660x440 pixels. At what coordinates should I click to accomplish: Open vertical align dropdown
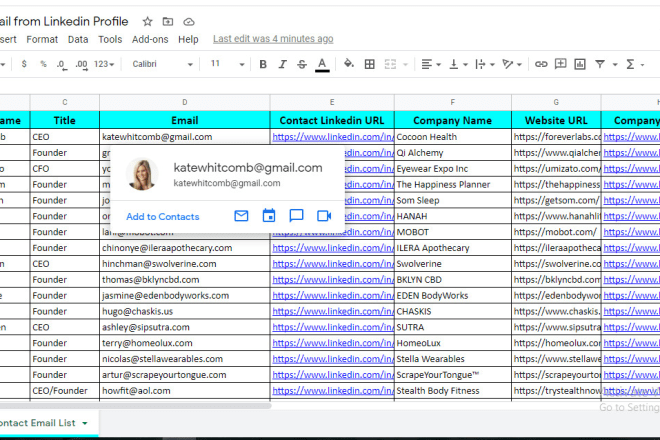tap(458, 64)
